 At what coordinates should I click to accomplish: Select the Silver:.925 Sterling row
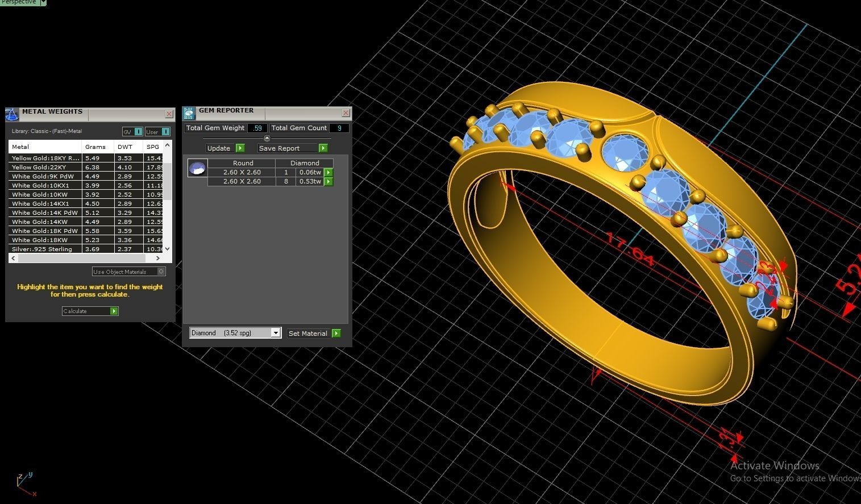[86, 249]
